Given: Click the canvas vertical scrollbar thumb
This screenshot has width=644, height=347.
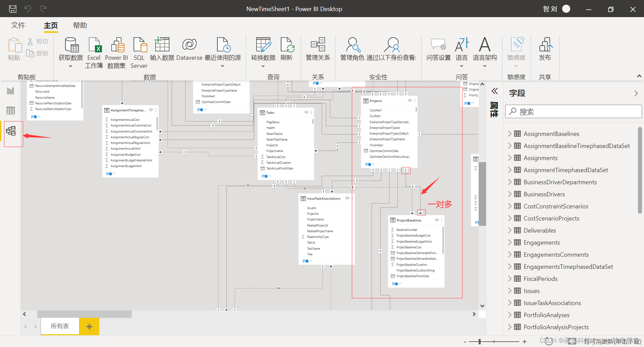Looking at the screenshot, I should pos(482,194).
